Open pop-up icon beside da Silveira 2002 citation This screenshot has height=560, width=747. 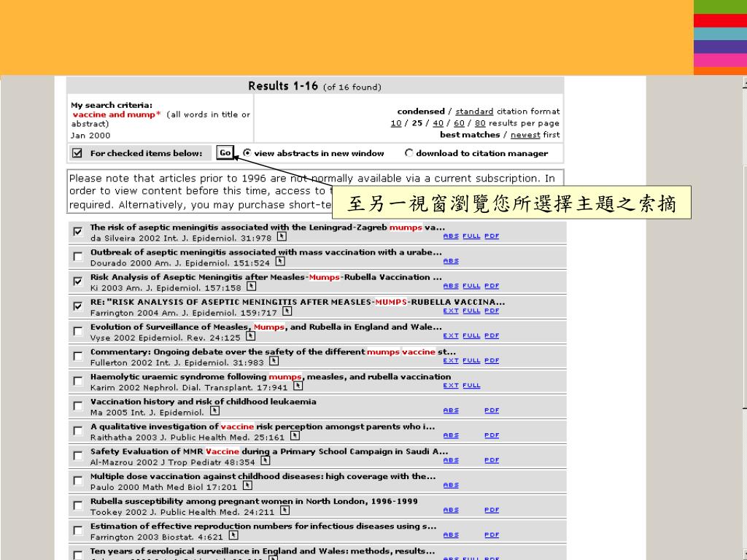pyautogui.click(x=282, y=236)
